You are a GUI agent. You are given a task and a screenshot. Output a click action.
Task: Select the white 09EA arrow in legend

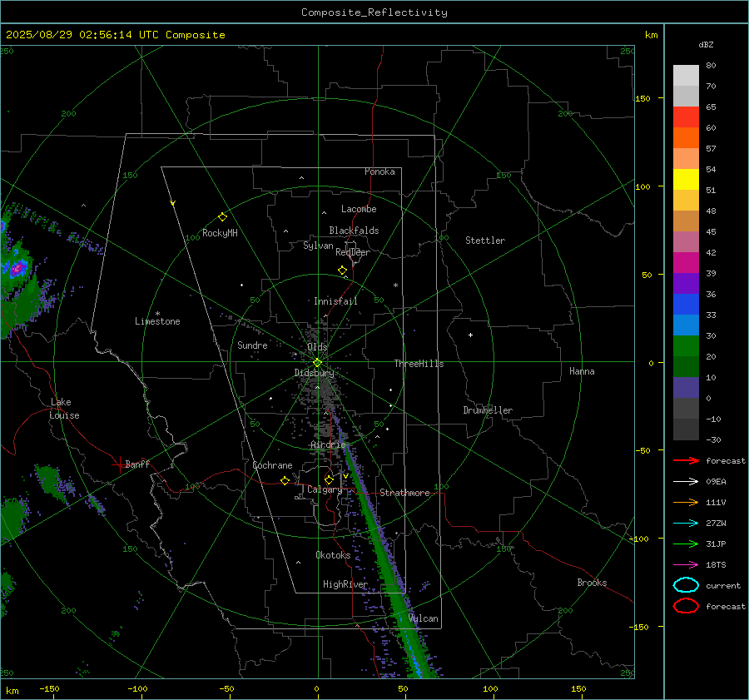[686, 482]
